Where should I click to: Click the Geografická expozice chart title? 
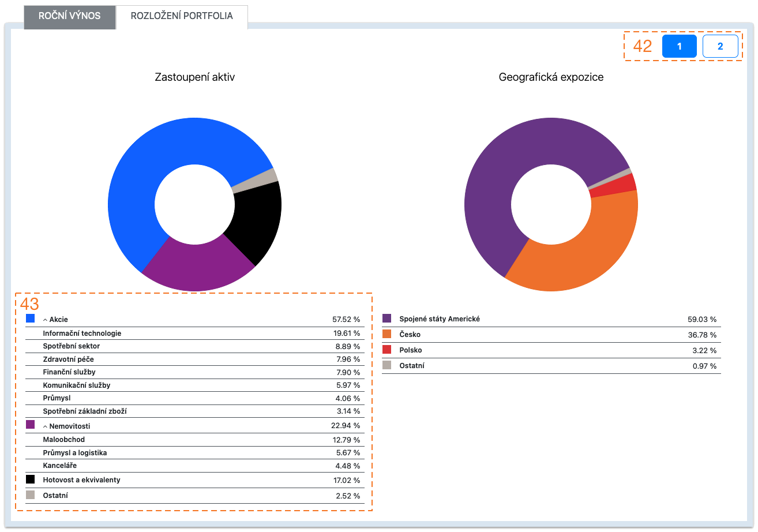[x=551, y=77]
